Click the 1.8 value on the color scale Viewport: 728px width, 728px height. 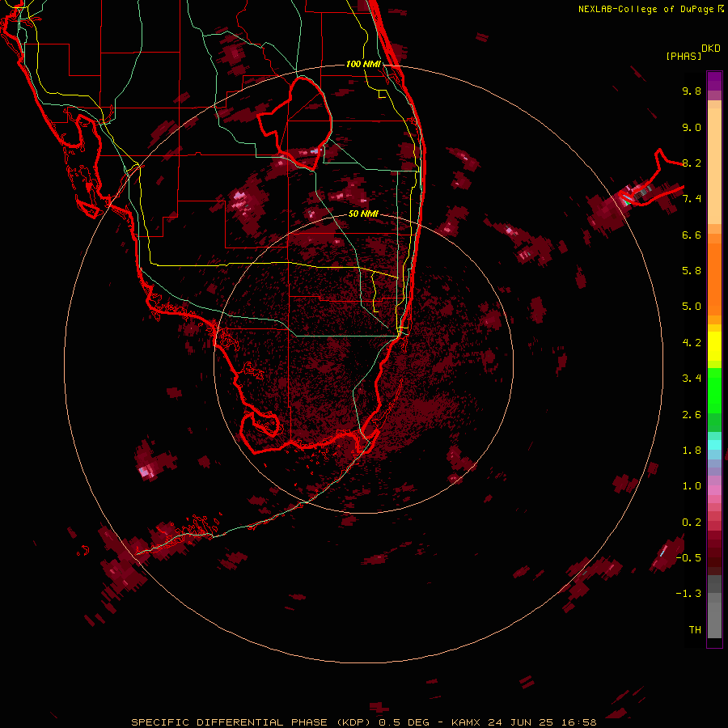[692, 451]
